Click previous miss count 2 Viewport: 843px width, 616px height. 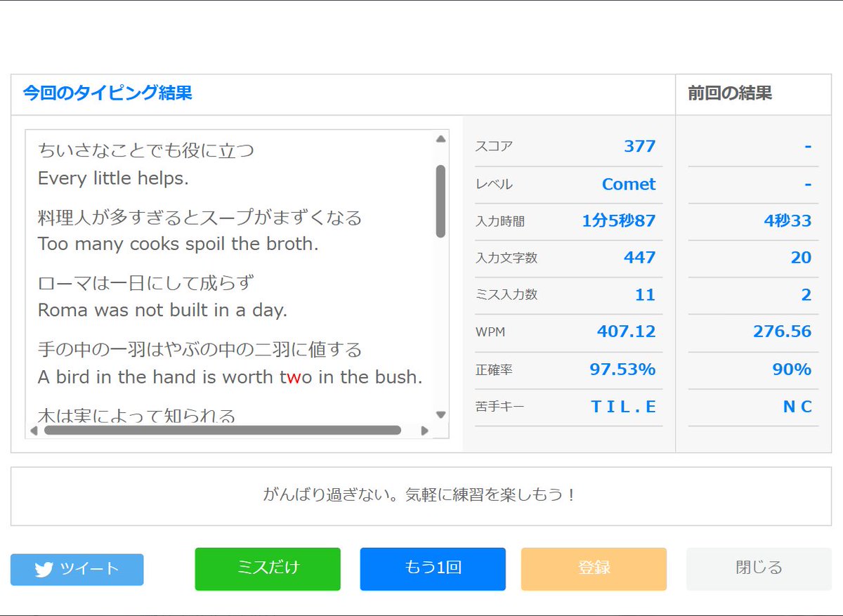(x=806, y=295)
